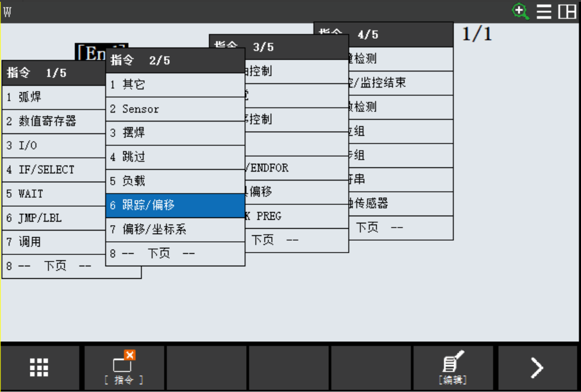581x392 pixels.
Task: Select the WAIT instruction
Action: 54,194
